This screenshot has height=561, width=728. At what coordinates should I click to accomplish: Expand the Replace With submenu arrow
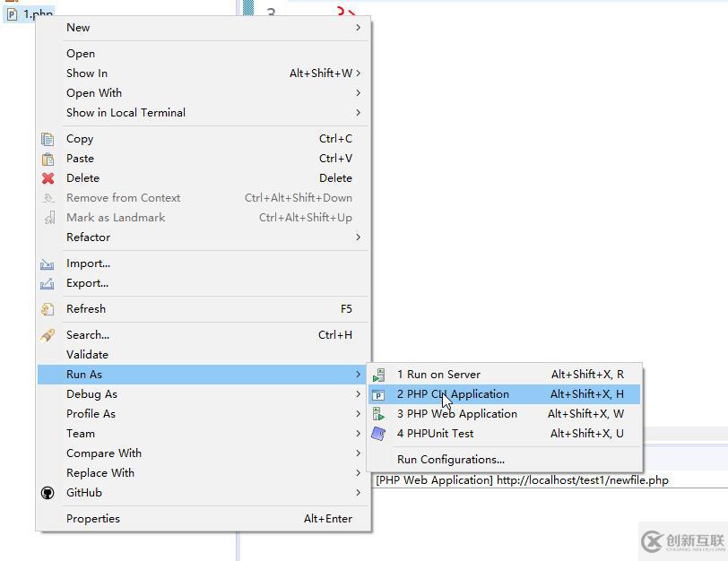358,473
